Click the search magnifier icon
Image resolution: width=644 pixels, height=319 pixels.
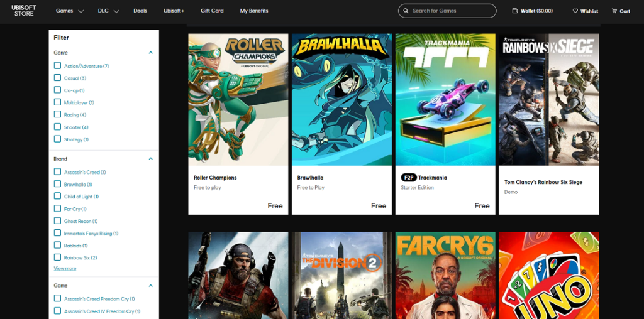[406, 11]
